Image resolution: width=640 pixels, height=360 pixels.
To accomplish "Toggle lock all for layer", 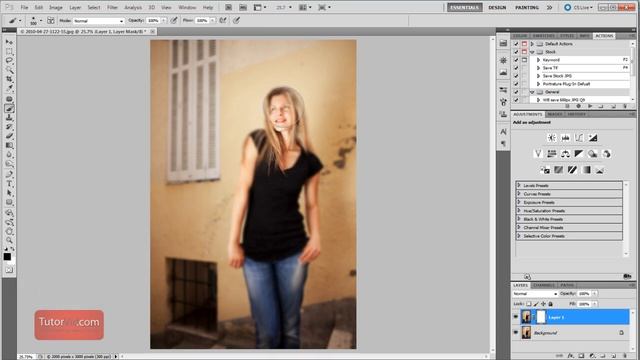I will pyautogui.click(x=551, y=304).
